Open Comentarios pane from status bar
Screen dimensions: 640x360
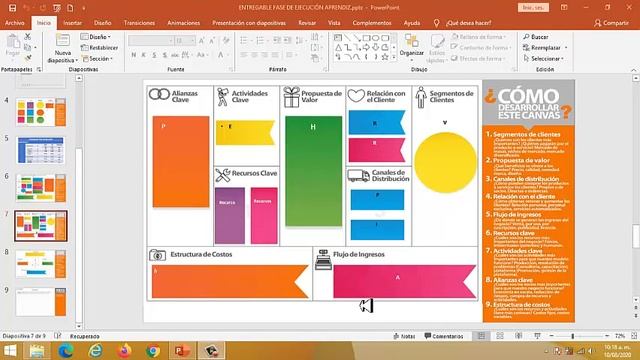tap(444, 336)
